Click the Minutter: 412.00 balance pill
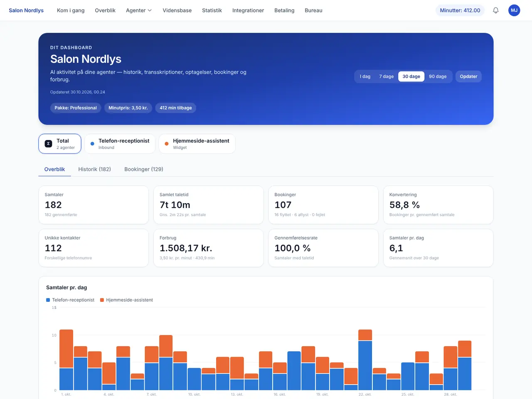 point(460,10)
